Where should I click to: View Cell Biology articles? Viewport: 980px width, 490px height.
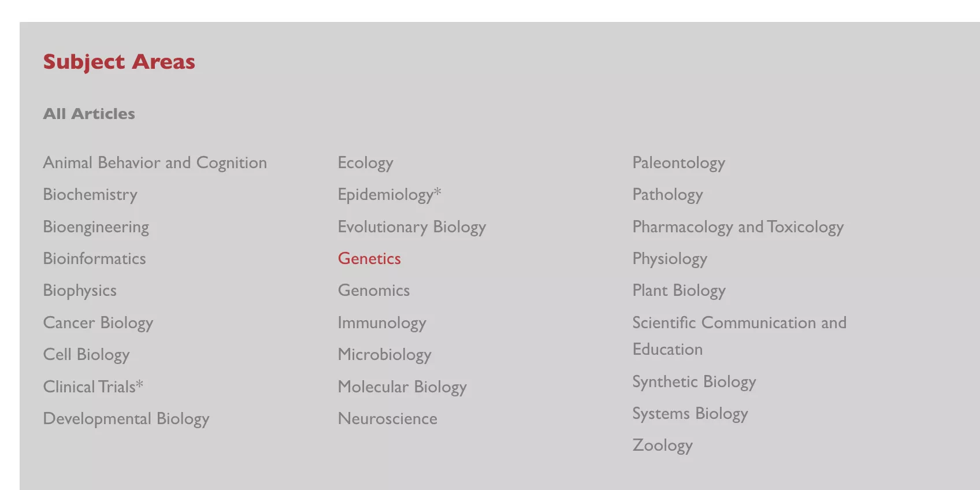coord(87,355)
